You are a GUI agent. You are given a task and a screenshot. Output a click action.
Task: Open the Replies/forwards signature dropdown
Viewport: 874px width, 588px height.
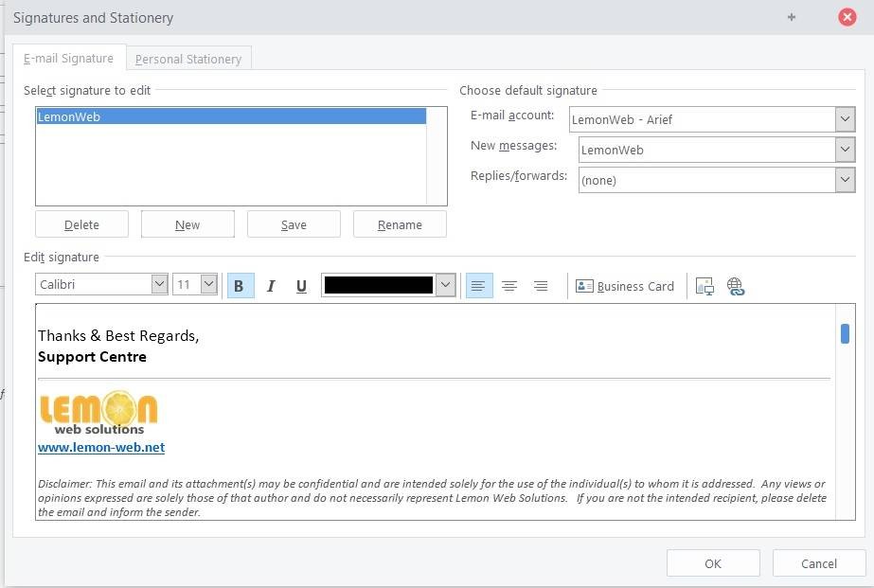[x=846, y=180]
